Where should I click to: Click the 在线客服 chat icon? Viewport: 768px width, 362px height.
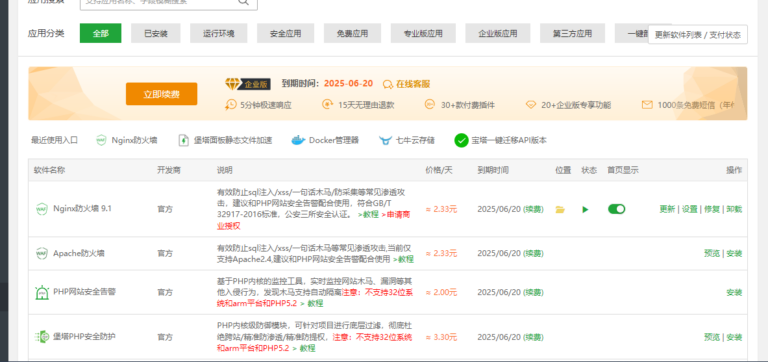[x=387, y=84]
